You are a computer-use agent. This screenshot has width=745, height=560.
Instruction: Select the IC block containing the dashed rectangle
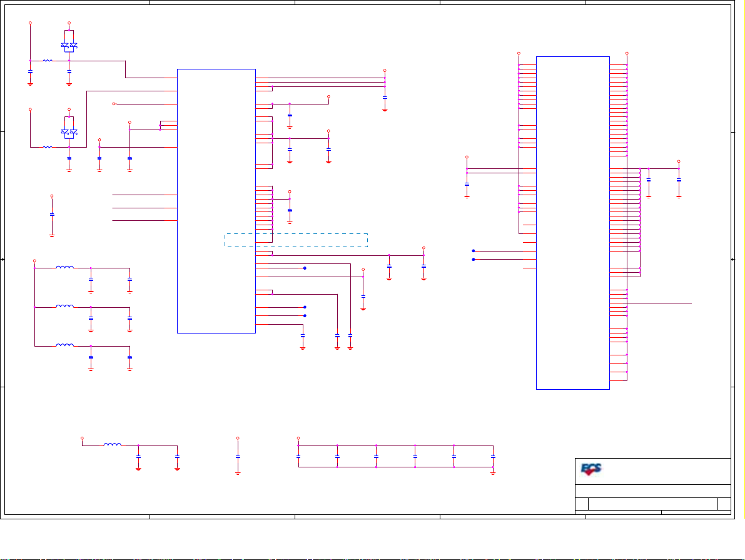pyautogui.click(x=216, y=201)
